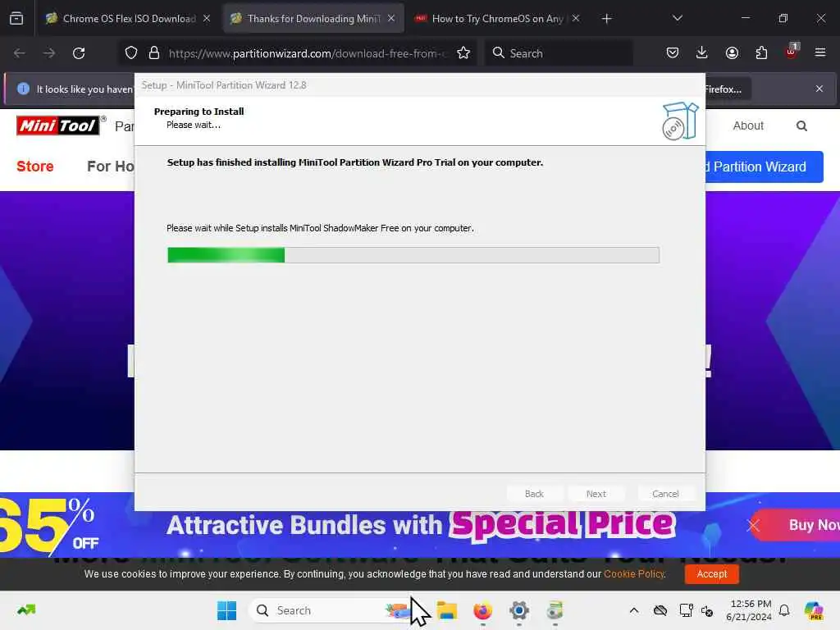Open the notifications bell icon
The height and width of the screenshot is (630, 840).
click(784, 610)
